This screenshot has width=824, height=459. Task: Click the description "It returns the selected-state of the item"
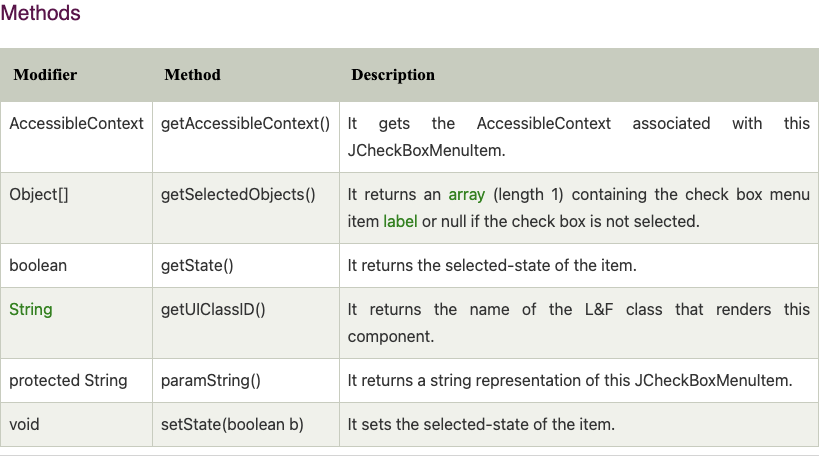point(492,266)
